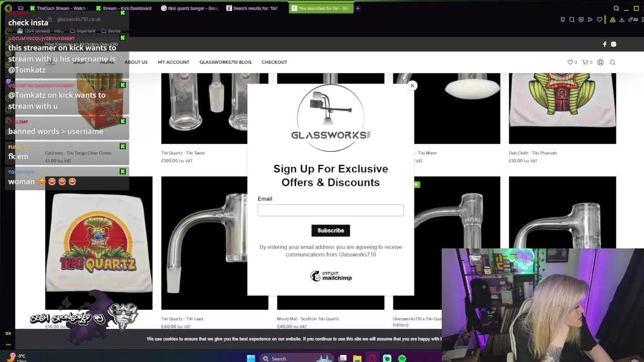Click the Tiki Quartz logo cloth thumbnail

pos(99,243)
